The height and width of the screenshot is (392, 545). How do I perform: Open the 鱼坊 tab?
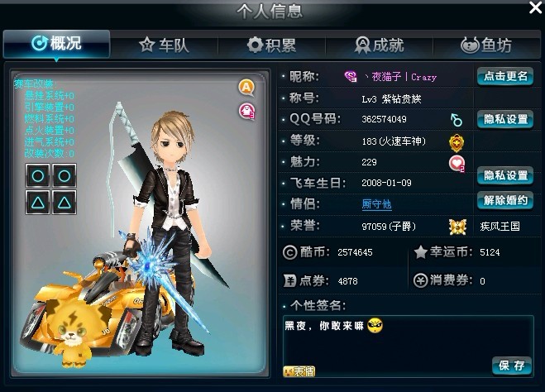click(486, 45)
